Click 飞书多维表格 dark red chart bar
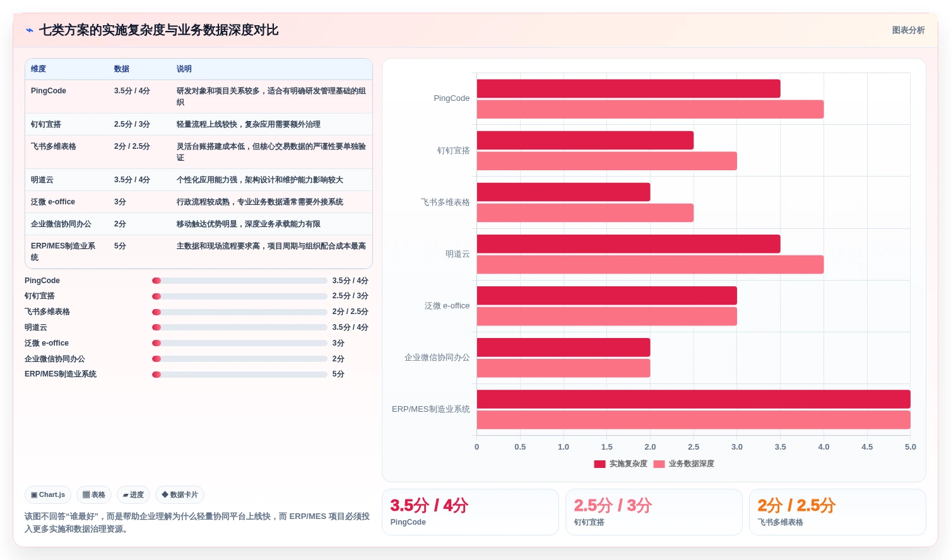The image size is (951, 560). click(564, 192)
